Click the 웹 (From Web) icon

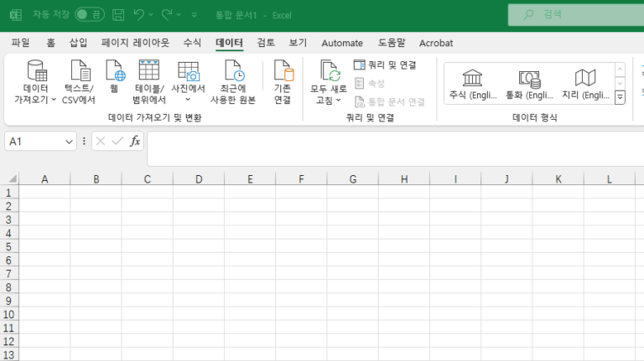114,74
